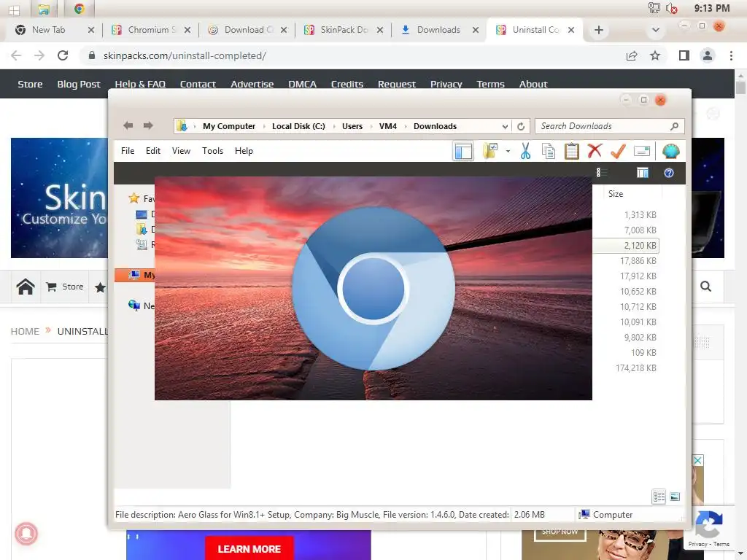747x560 pixels.
Task: Open the File menu
Action: point(128,151)
